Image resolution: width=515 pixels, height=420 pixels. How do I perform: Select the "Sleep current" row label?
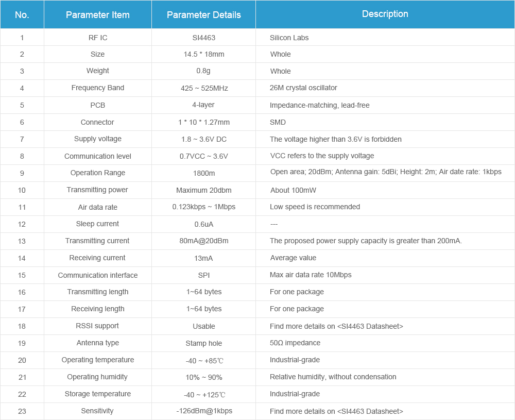[x=98, y=224]
